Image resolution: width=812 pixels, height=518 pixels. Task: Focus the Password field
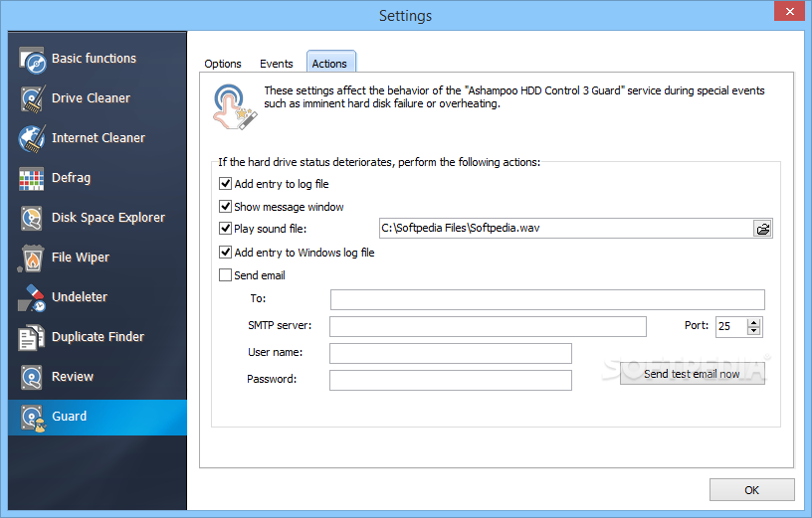click(451, 381)
